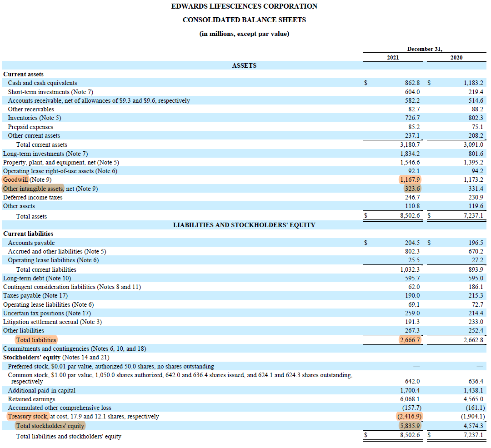Click 'Other receivables' row label
Viewport: 491px width, 448px height.
pyautogui.click(x=31, y=109)
